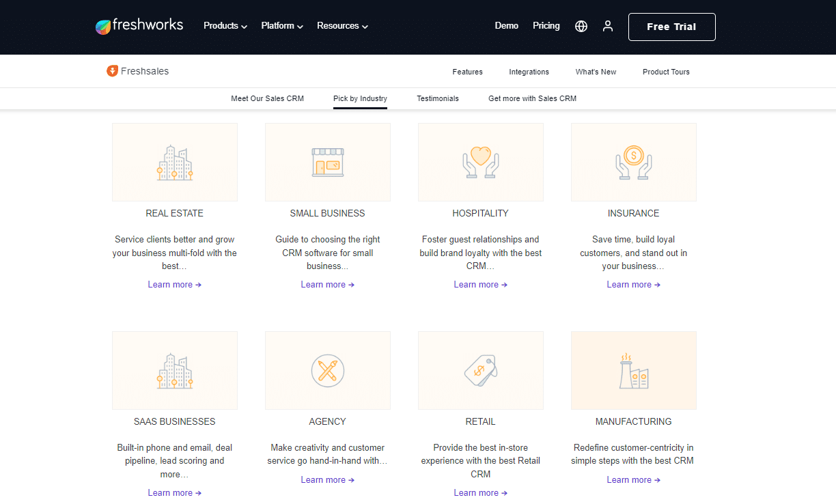Select the Agency pencil and brush icon
This screenshot has height=504, width=836.
(x=328, y=371)
